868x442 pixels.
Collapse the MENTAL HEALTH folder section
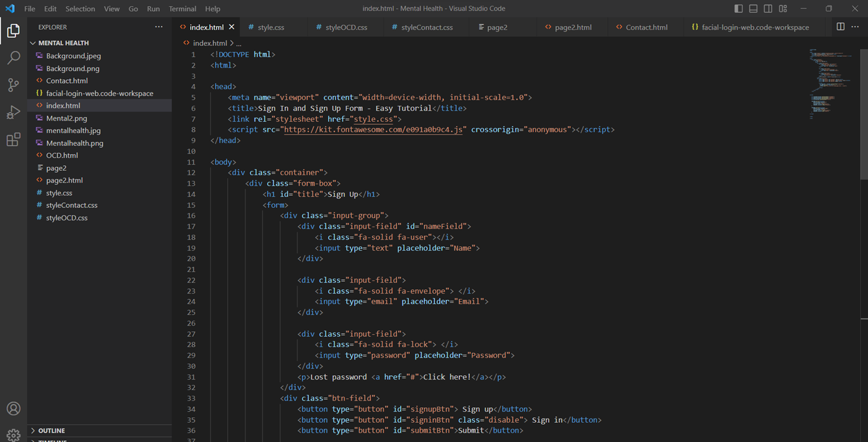pos(99,43)
